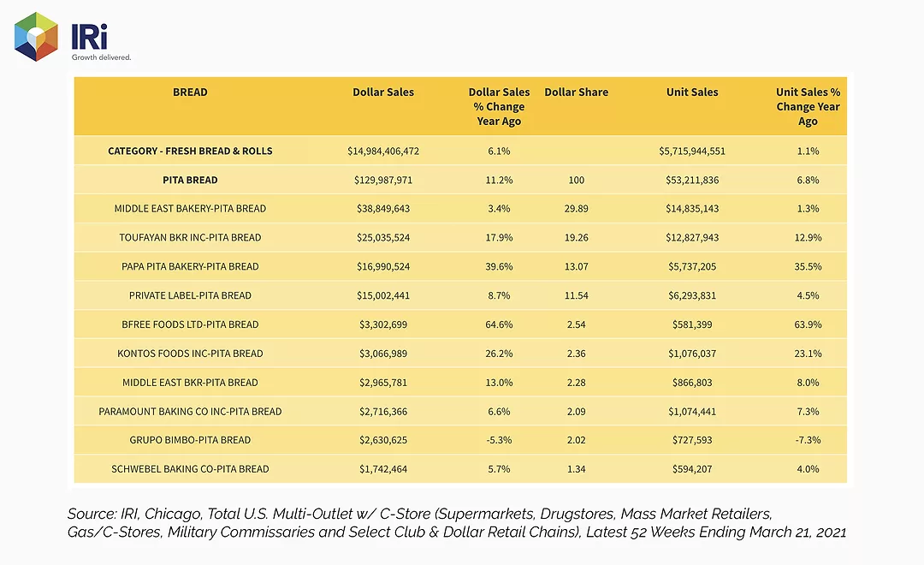
Task: Select KONTOS FOODS INC-PITA BREAD label
Action: coord(190,354)
